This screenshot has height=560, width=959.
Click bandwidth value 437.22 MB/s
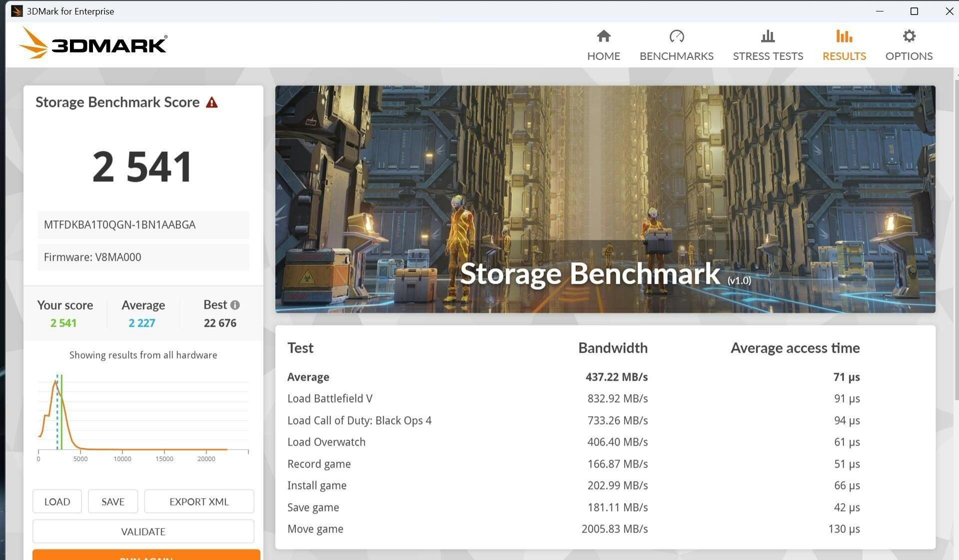pyautogui.click(x=617, y=377)
